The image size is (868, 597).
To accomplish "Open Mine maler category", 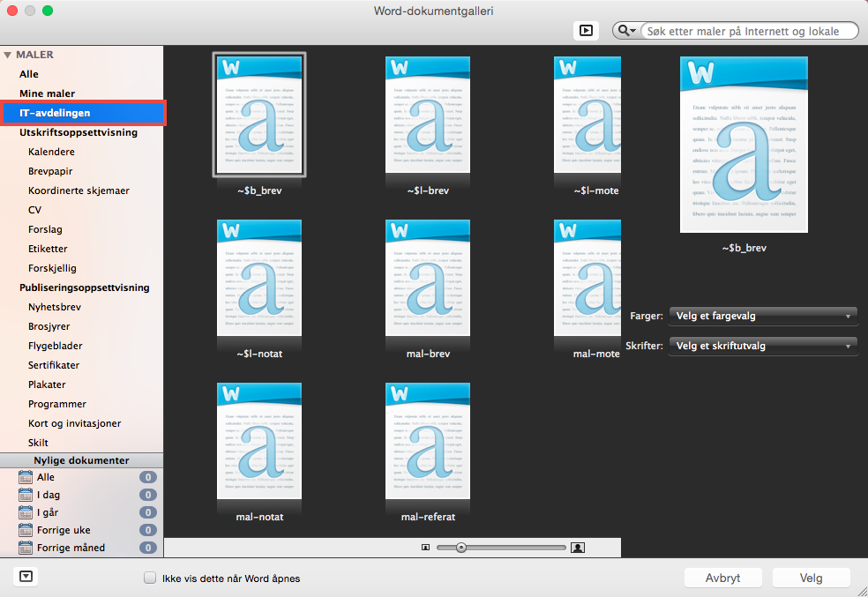I will [47, 93].
